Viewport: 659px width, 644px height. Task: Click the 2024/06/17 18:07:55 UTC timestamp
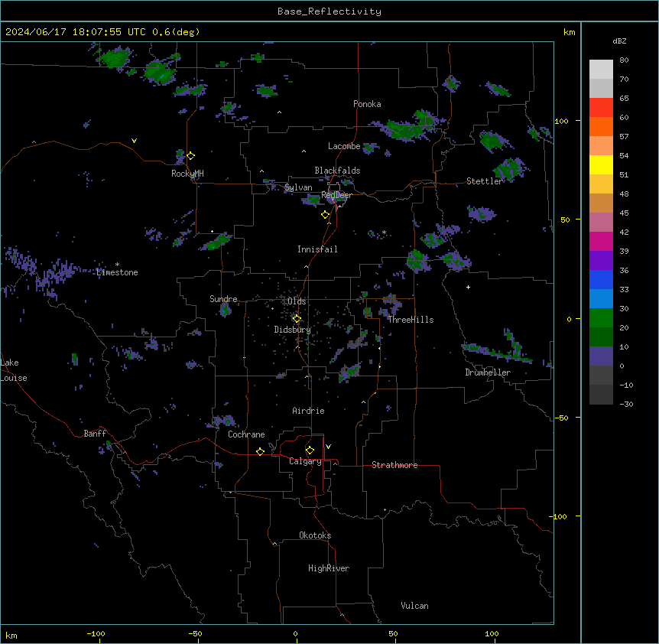coord(76,32)
